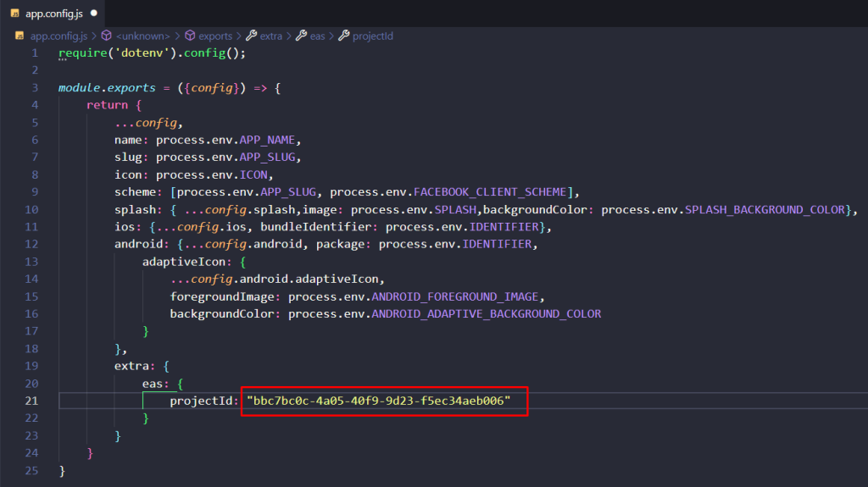Screen dimensions: 868x487
Task: Click line number 1 in the gutter
Action: coord(35,53)
